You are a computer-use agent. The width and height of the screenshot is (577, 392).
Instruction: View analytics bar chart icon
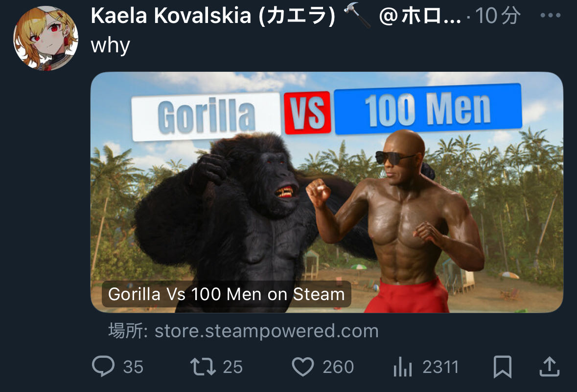(403, 367)
